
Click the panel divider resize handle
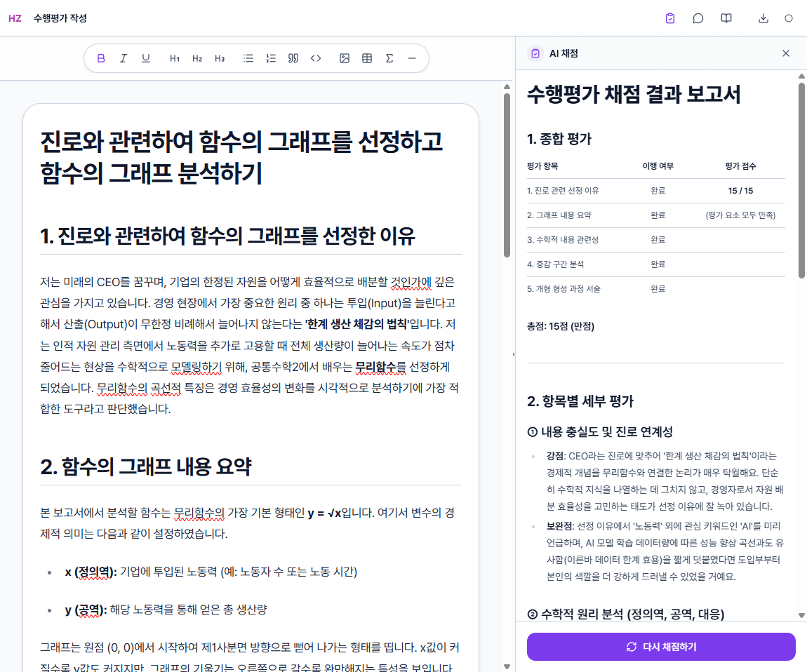(513, 354)
